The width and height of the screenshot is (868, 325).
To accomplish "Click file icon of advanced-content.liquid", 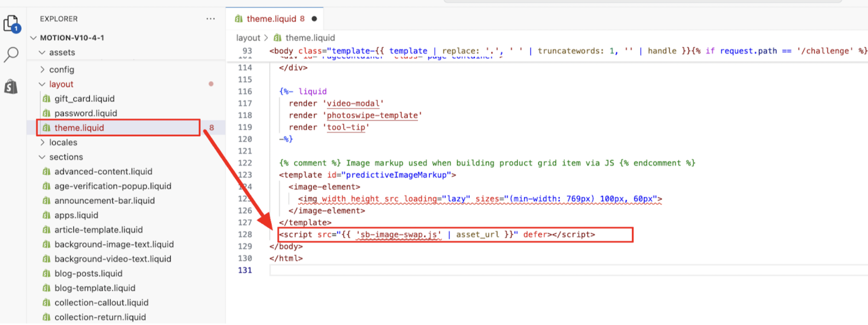I will (46, 171).
